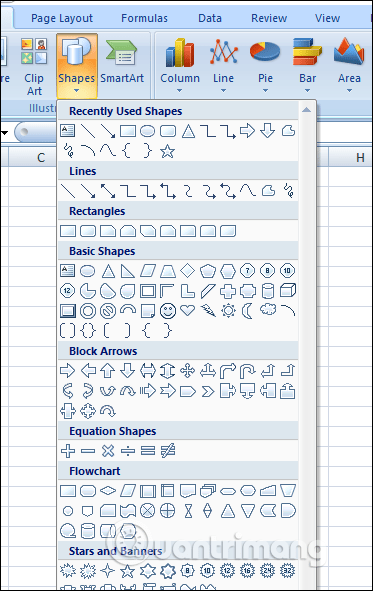373x591 pixels.
Task: Insert a text box from Basic Shapes
Action: pyautogui.click(x=68, y=271)
